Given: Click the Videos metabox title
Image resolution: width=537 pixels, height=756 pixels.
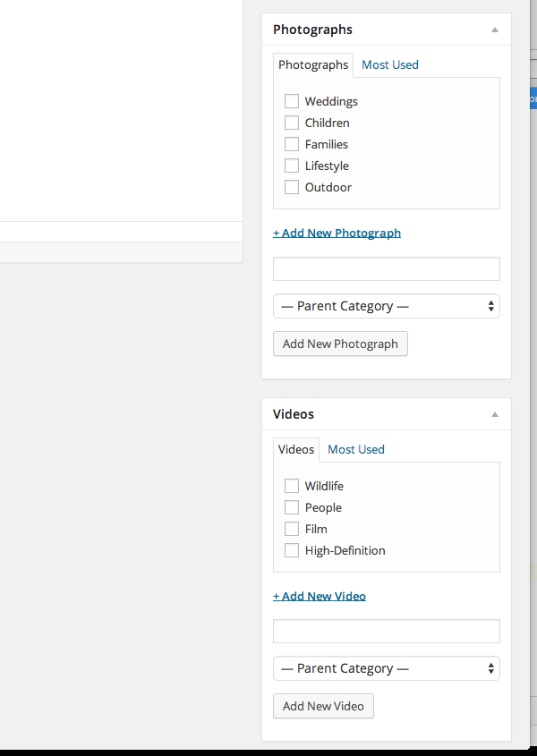Looking at the screenshot, I should [294, 414].
